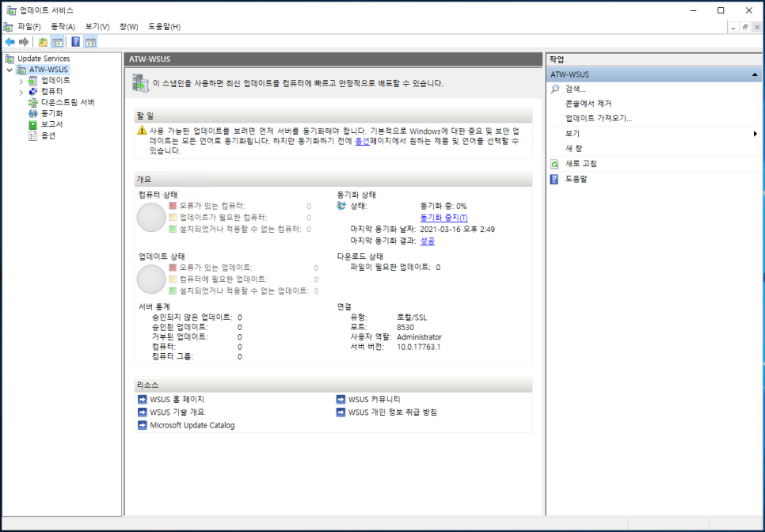Open the WSUS 기술 개요 link
The width and height of the screenshot is (765, 532).
[x=177, y=412]
